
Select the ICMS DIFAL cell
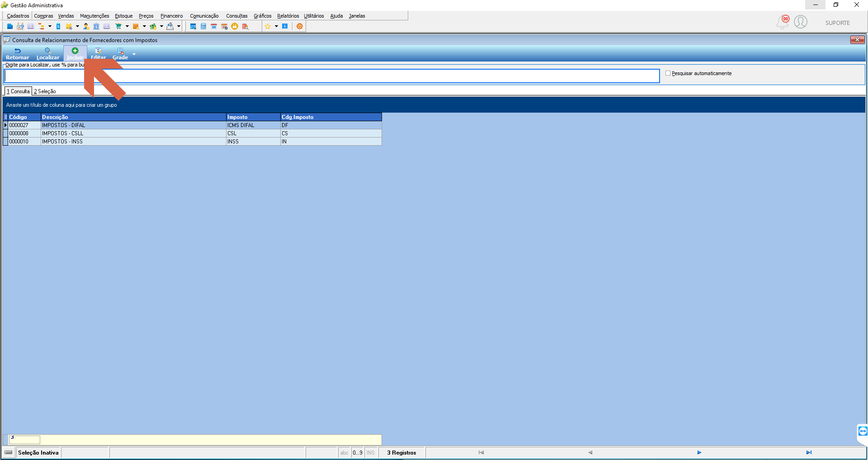tap(253, 125)
